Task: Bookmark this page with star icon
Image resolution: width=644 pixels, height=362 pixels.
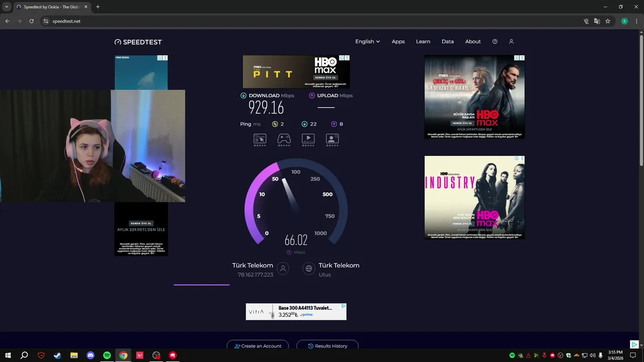Action: point(608,21)
